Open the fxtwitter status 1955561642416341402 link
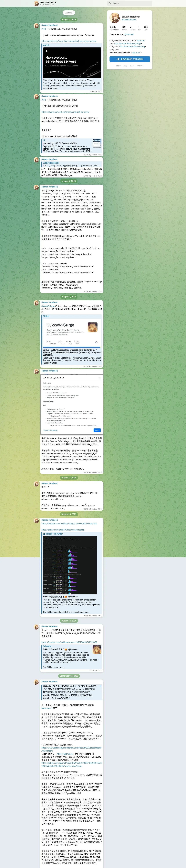 [x=69, y=524]
